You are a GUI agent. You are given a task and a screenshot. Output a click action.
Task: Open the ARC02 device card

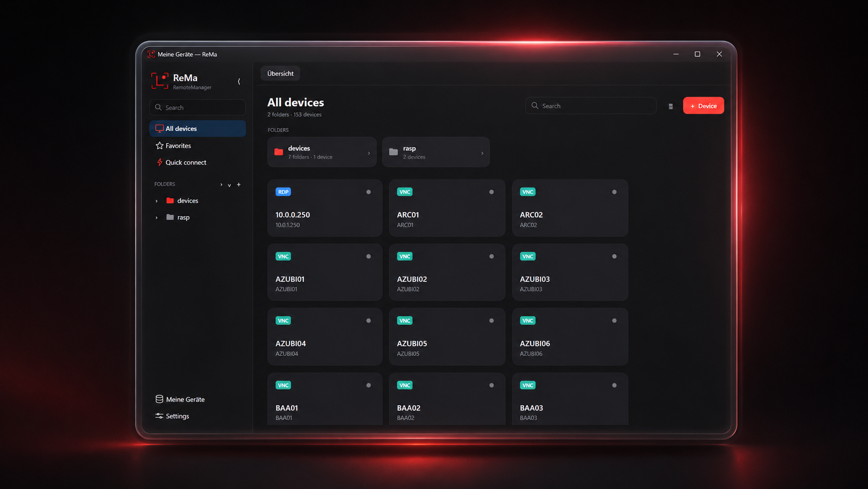570,208
